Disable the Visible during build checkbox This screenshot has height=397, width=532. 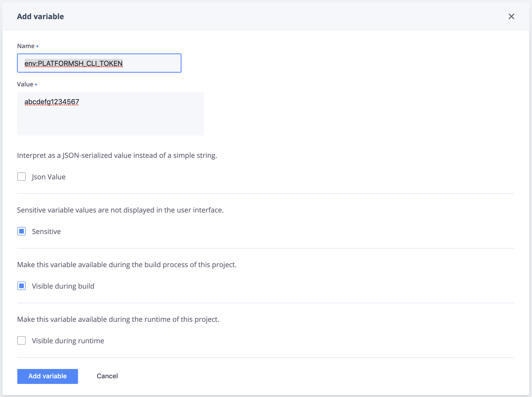point(21,286)
